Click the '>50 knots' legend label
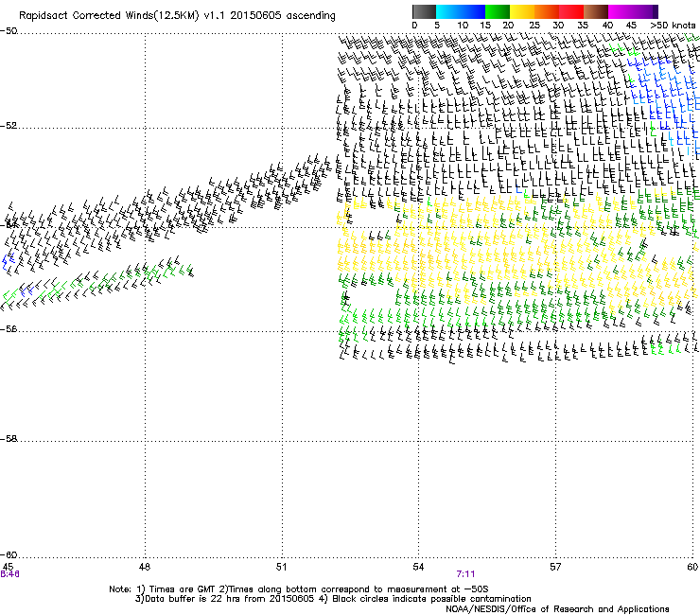 tap(673, 26)
